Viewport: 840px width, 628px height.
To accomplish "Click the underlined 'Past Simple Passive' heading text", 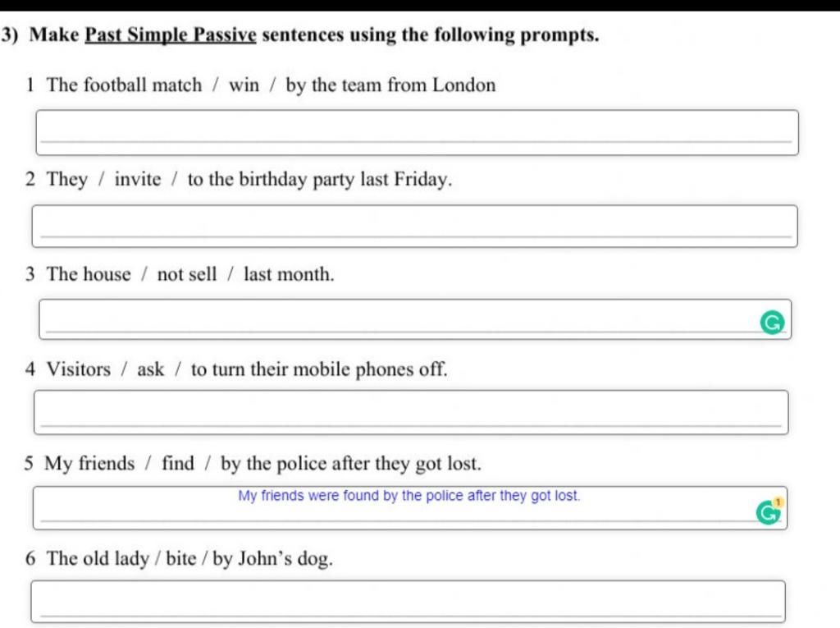I will coord(171,34).
